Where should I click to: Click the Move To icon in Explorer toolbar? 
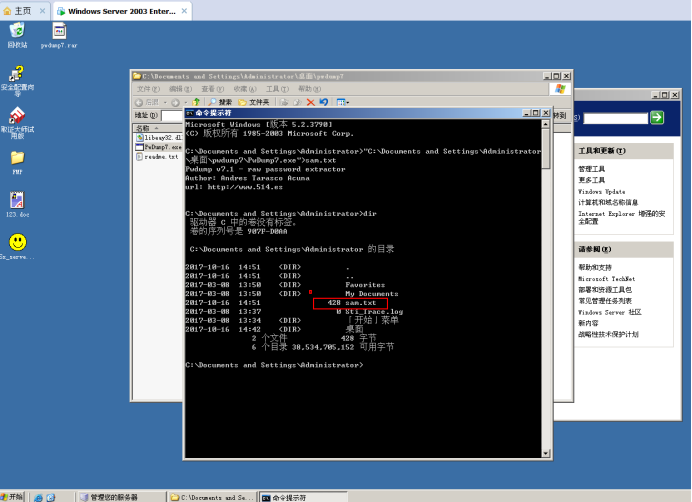coord(284,102)
